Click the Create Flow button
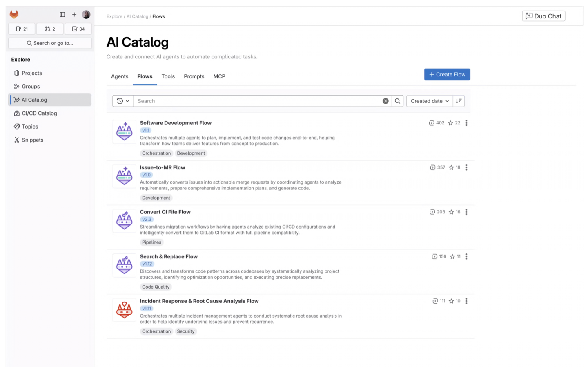Screen dimensions: 588x380 (x=447, y=74)
